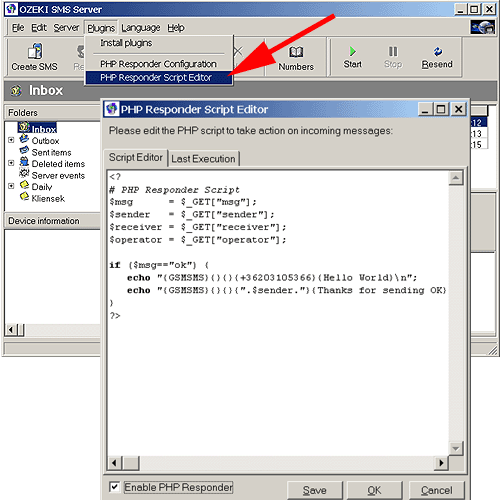Click script editor horizontal scroll right arrow
Screen dimensions: 500x500
pos(441,463)
